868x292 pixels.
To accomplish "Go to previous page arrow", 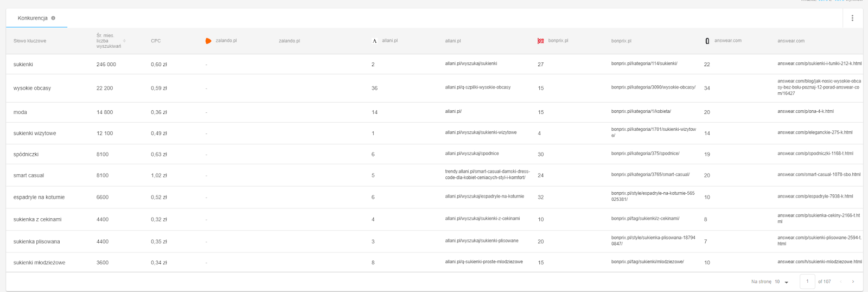I will click(841, 281).
